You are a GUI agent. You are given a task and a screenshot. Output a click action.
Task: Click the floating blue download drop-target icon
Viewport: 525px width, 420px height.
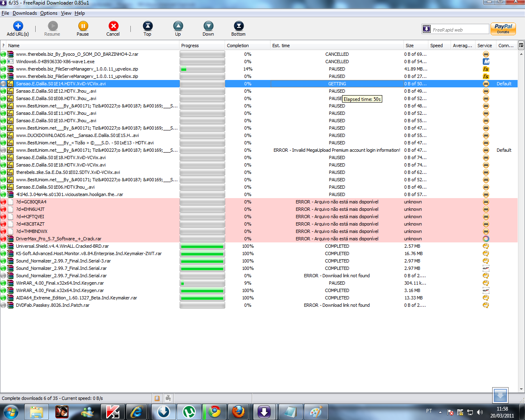point(500,396)
